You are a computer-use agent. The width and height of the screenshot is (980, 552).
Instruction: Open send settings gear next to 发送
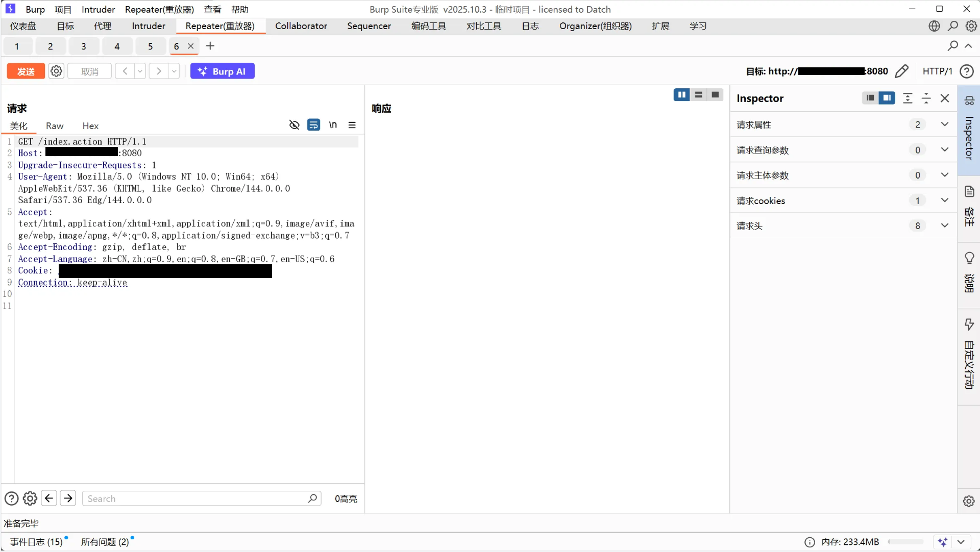pos(56,71)
